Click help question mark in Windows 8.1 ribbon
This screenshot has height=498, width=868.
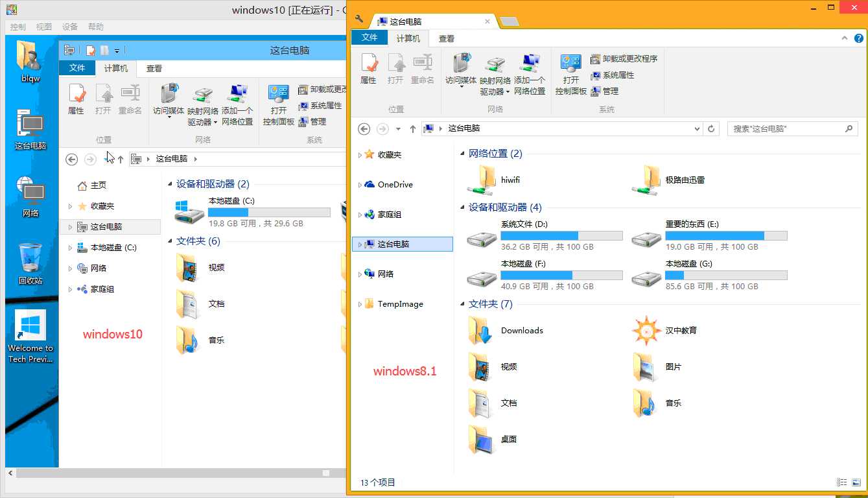[x=859, y=38]
